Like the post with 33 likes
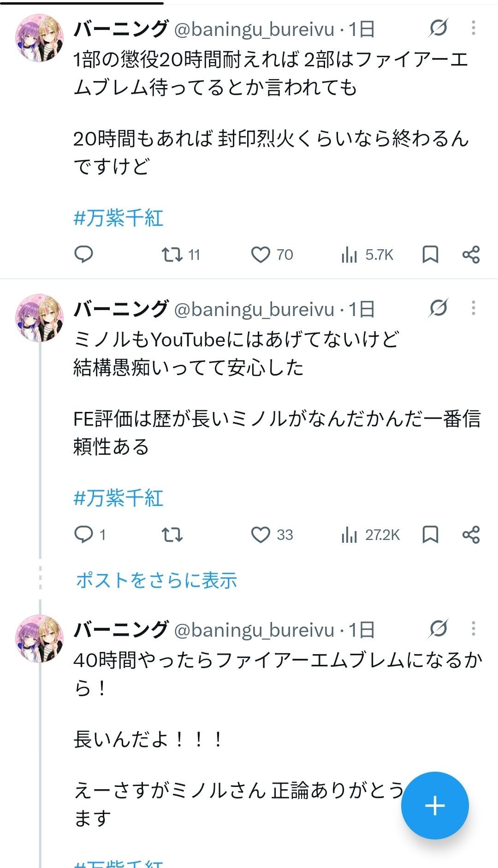The width and height of the screenshot is (498, 868). click(x=272, y=534)
